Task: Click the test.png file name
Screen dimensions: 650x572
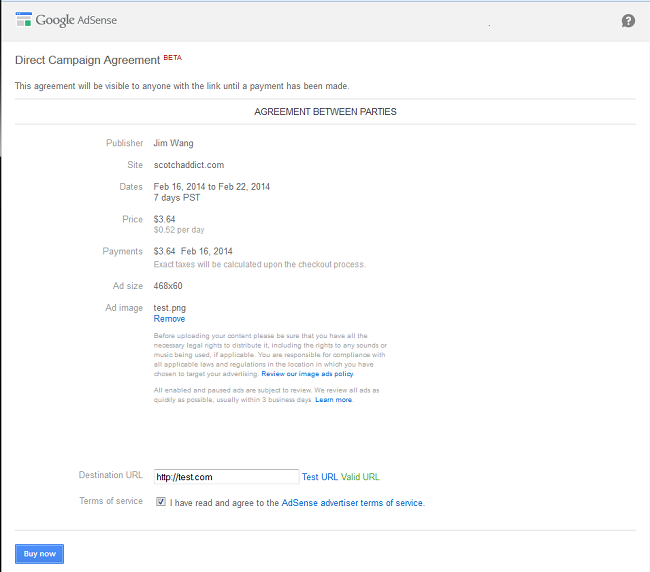Action: click(170, 308)
